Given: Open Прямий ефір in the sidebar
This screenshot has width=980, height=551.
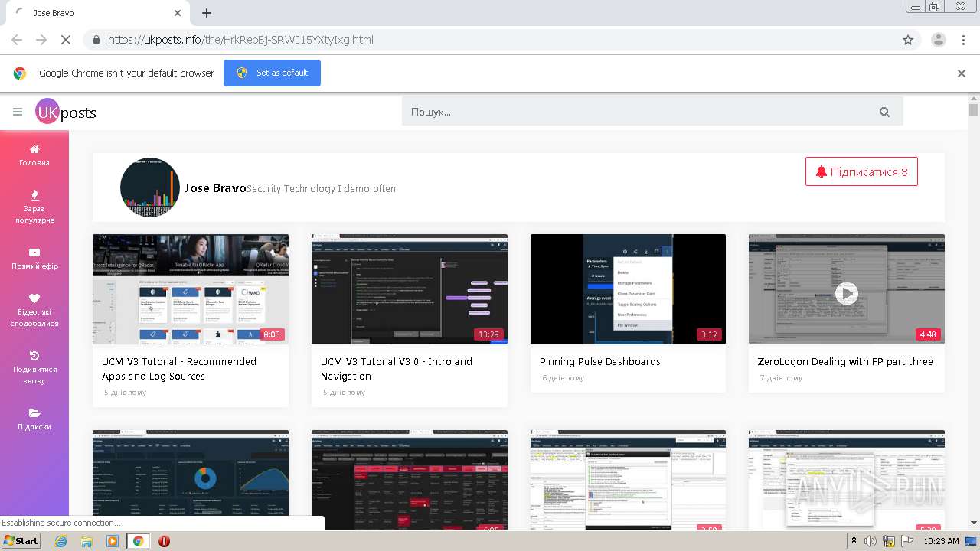Looking at the screenshot, I should point(34,259).
